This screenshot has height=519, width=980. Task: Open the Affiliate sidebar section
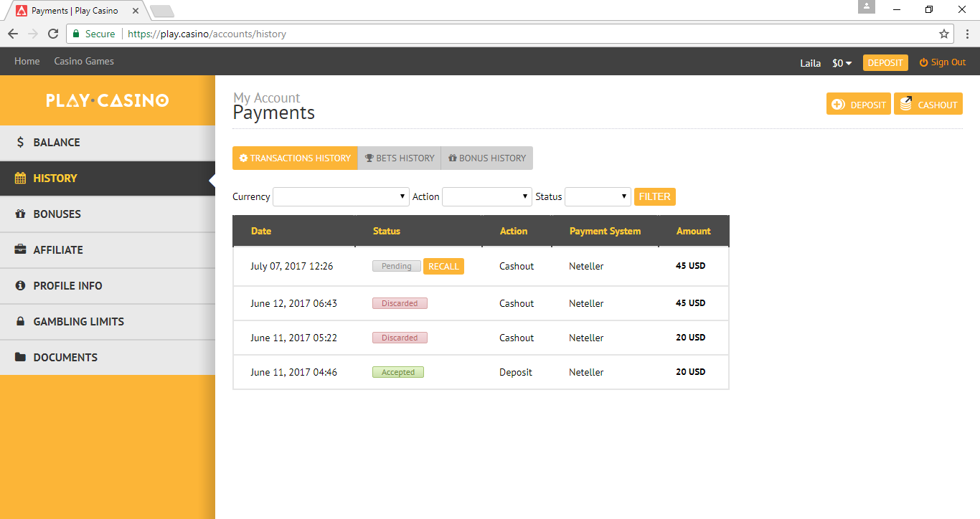tap(108, 250)
